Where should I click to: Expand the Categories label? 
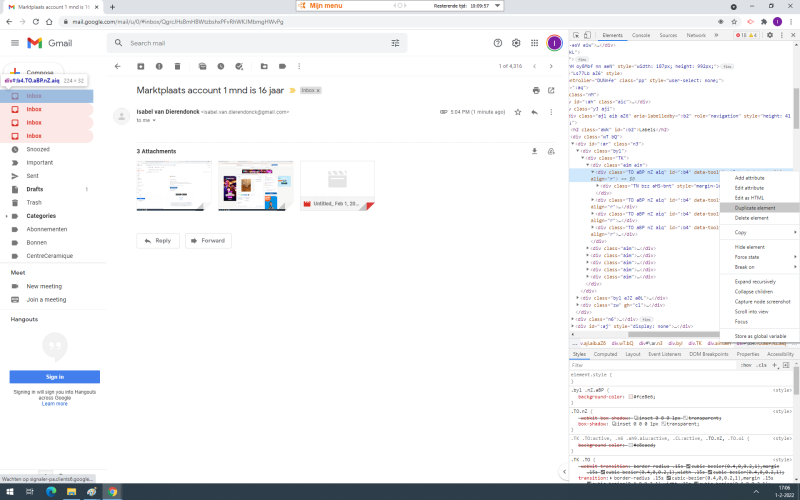tap(7, 216)
